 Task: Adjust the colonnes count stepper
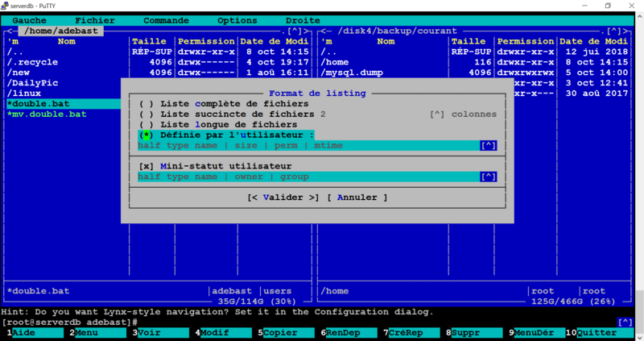pos(437,114)
